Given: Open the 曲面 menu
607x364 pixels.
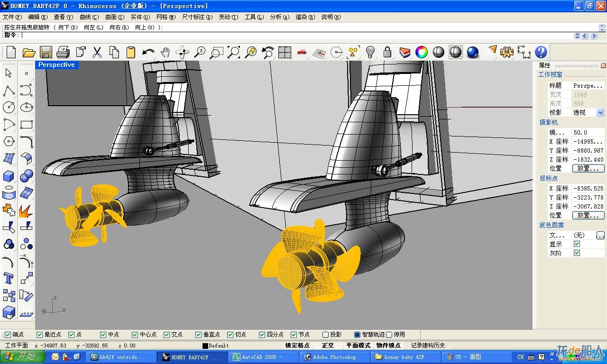Looking at the screenshot, I should pos(115,17).
